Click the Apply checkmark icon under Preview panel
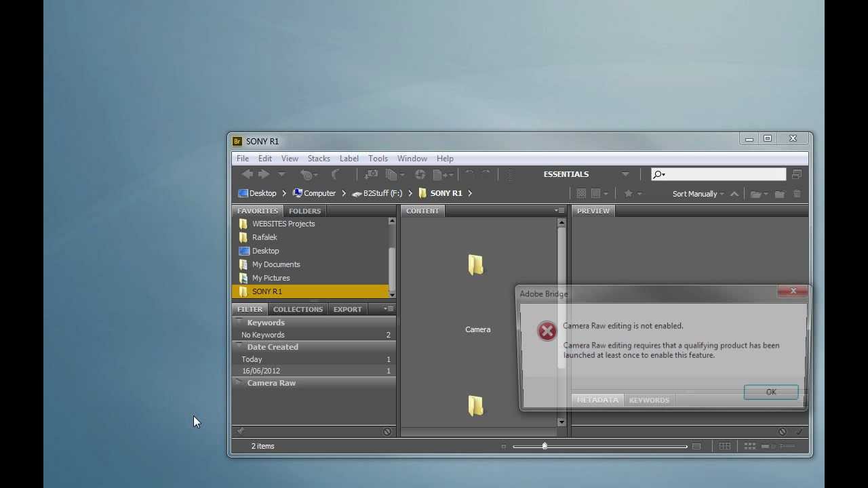This screenshot has width=868, height=488. [799, 431]
